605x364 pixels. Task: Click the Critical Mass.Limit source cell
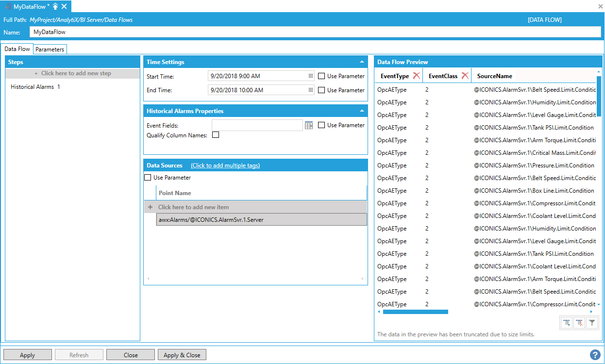535,153
